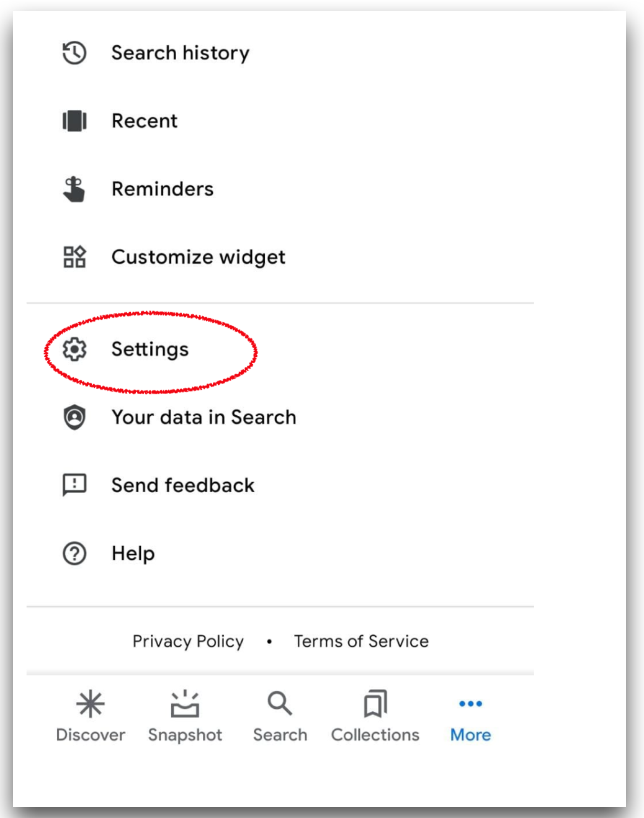Image resolution: width=644 pixels, height=818 pixels.
Task: Tap the Customize widget icon
Action: point(74,257)
